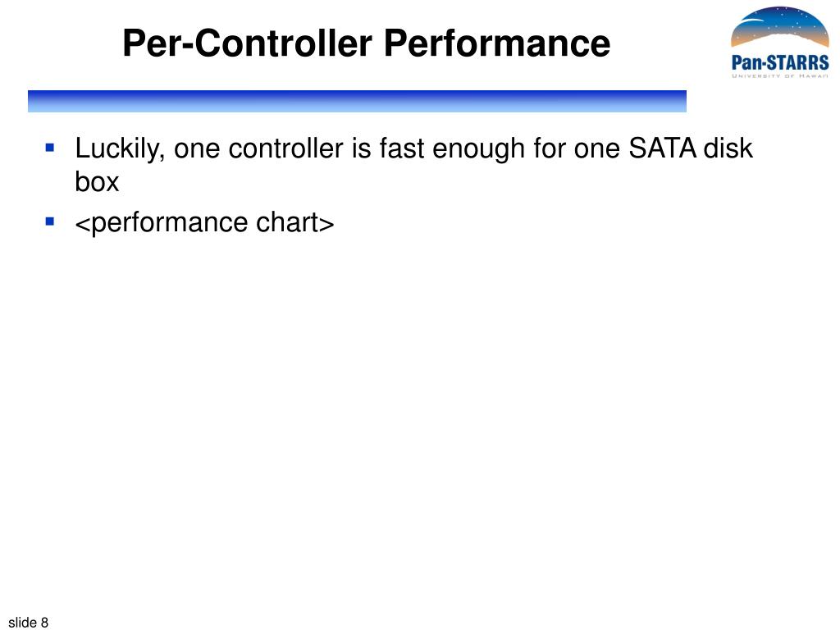840x630 pixels.
Task: Click the word 'controller' in first bullet
Action: (285, 148)
